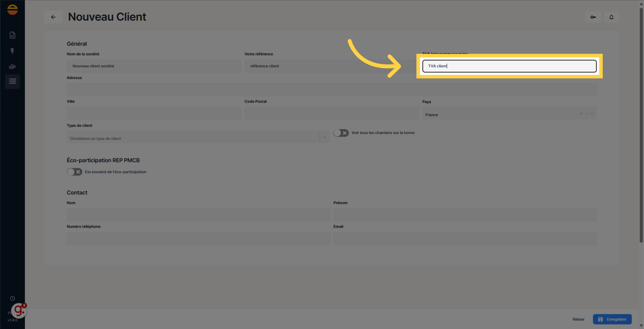The image size is (644, 329).
Task: Toggle Est exonéré de l'éco-participation
Action: point(74,172)
